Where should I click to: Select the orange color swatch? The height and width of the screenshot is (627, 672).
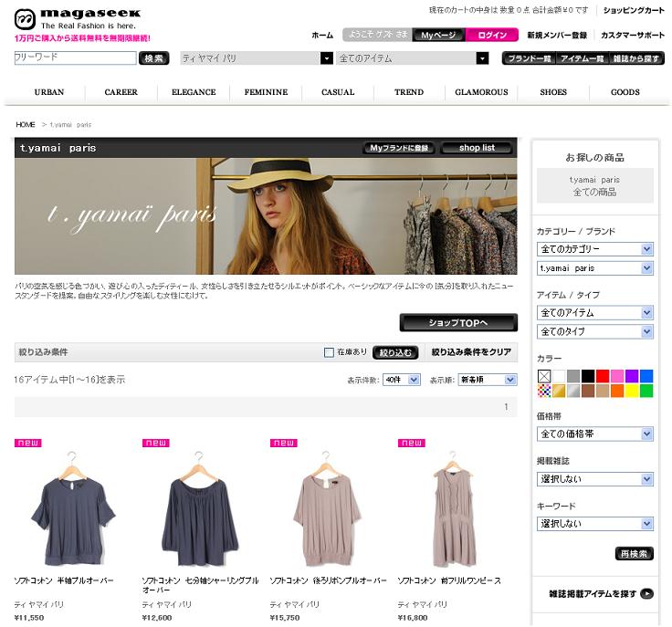[617, 391]
